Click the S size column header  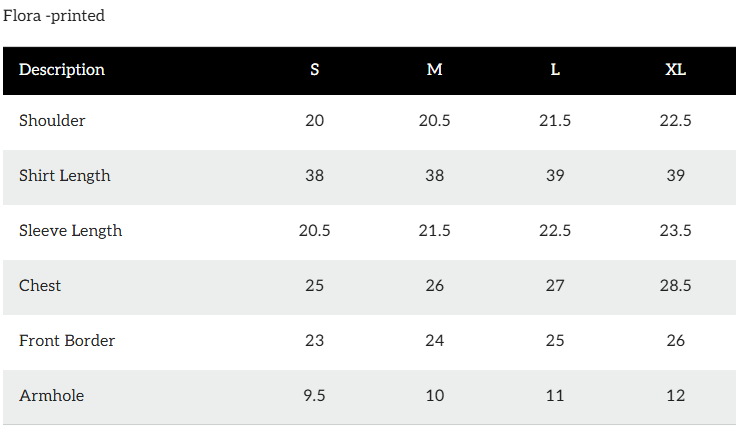click(315, 70)
